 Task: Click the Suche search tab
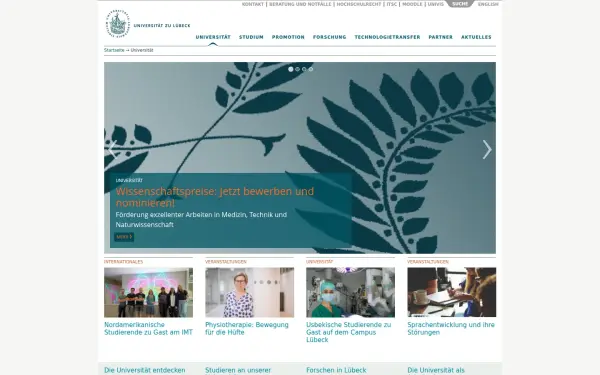pos(460,4)
